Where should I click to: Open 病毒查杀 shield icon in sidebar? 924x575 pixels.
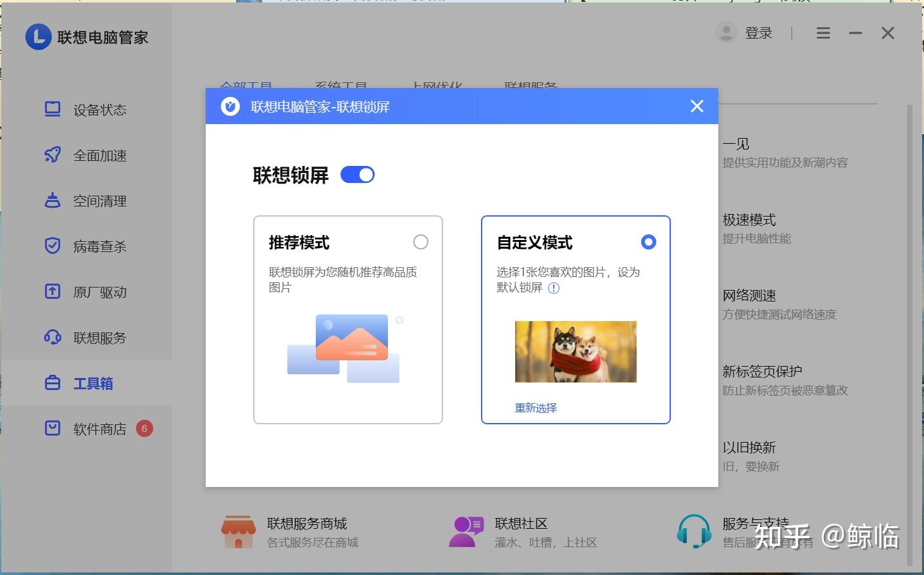(53, 246)
